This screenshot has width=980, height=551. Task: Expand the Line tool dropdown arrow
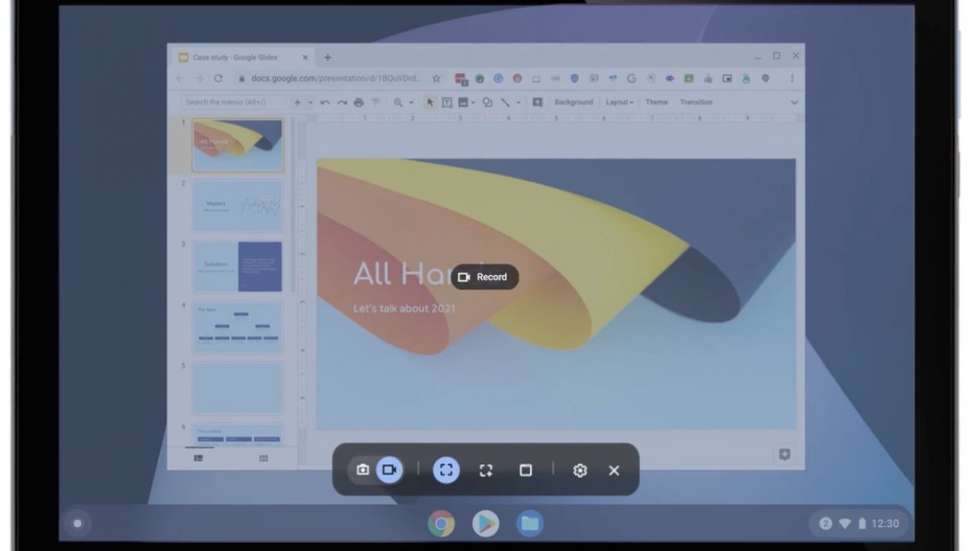518,102
